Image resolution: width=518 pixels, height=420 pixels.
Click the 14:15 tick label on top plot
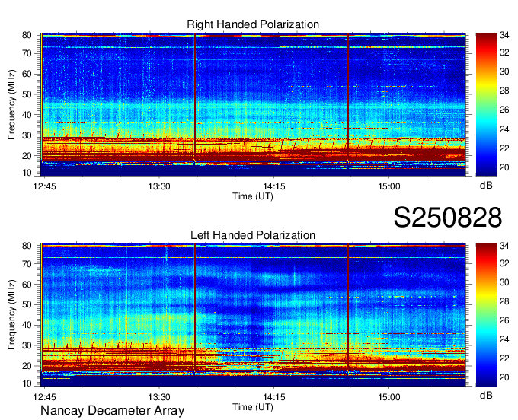pyautogui.click(x=274, y=186)
